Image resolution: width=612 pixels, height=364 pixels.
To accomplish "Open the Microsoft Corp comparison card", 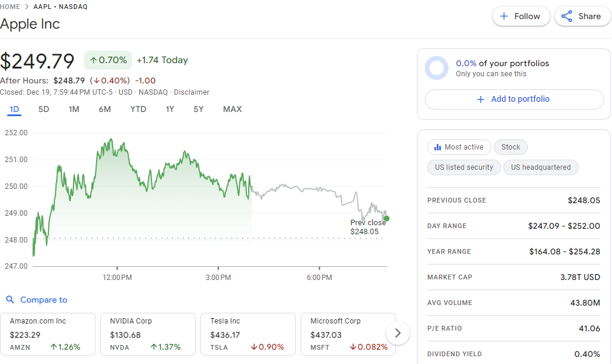I will click(x=348, y=334).
